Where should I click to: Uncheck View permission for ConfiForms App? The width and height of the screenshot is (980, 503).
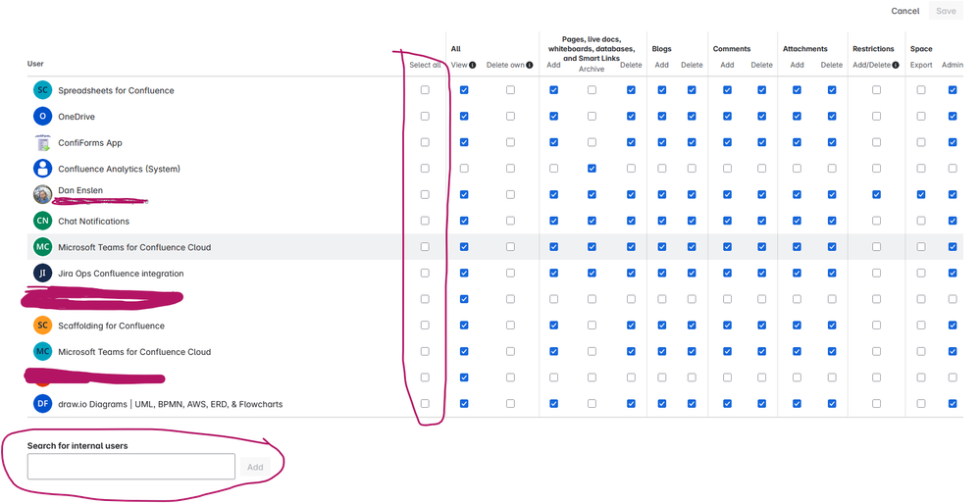[x=464, y=142]
